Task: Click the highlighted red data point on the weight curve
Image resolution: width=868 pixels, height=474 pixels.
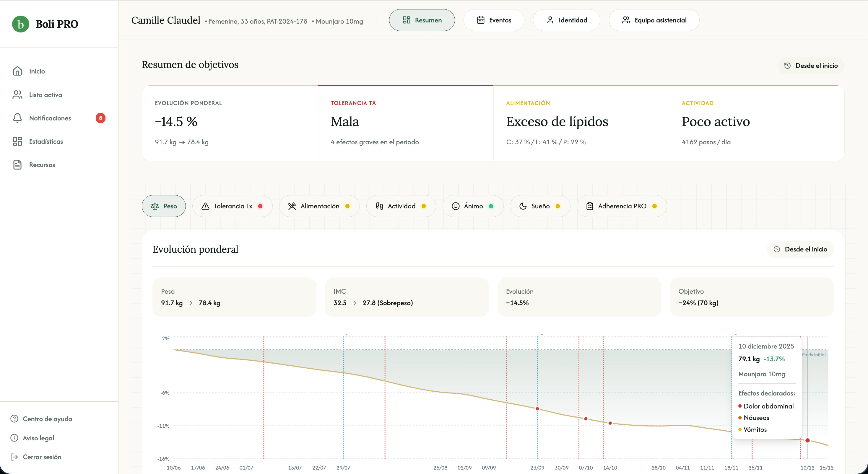Action: tap(807, 440)
